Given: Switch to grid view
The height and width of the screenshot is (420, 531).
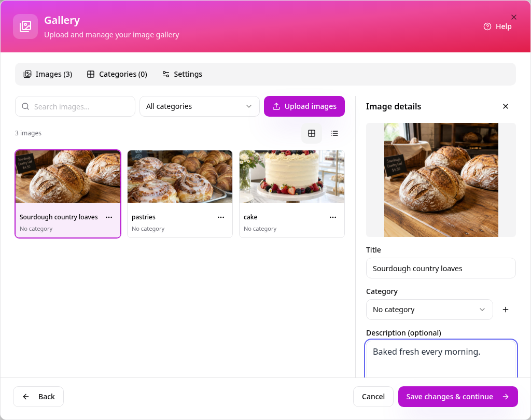Looking at the screenshot, I should [x=312, y=133].
